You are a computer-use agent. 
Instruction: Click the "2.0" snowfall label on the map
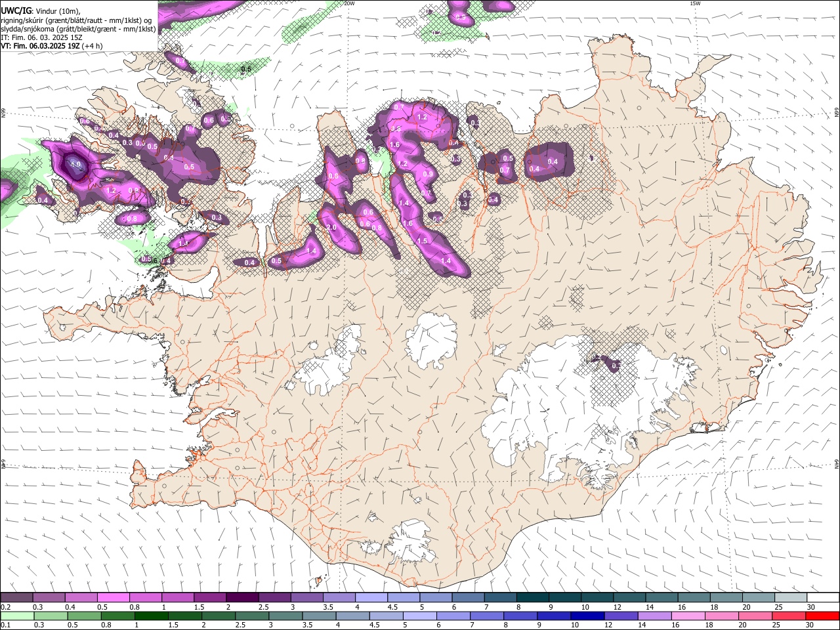(331, 227)
